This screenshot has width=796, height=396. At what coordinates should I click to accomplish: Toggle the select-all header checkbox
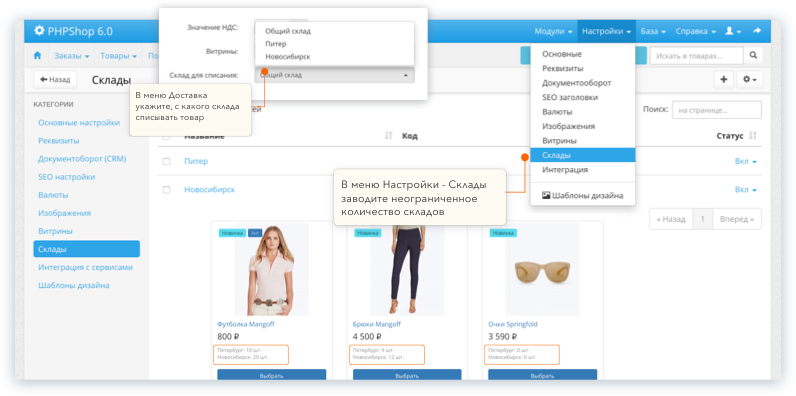pyautogui.click(x=166, y=137)
